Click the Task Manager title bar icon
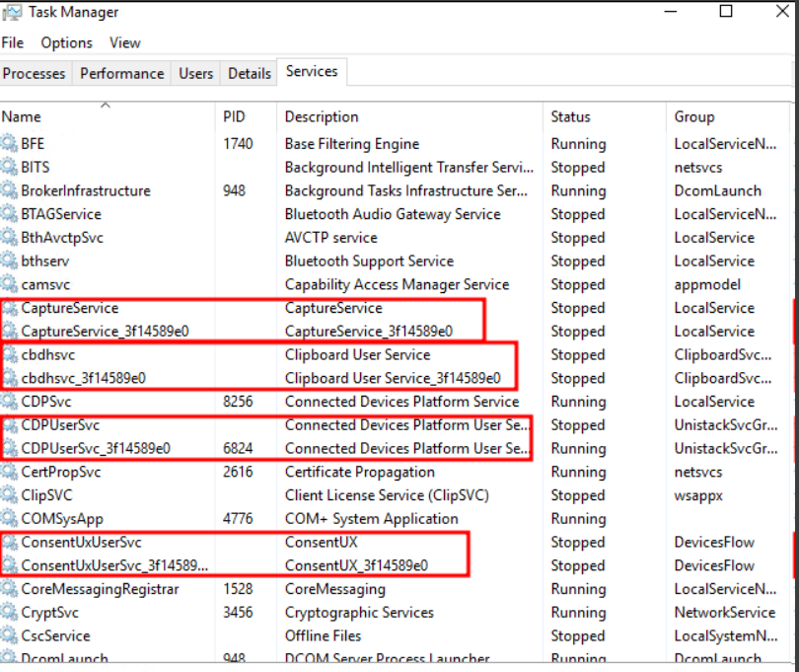This screenshot has height=672, width=799. [x=12, y=12]
